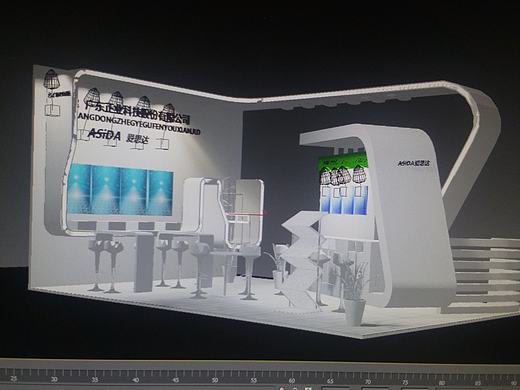
Task: Select the green poster on the right booth
Action: pyautogui.click(x=343, y=162)
